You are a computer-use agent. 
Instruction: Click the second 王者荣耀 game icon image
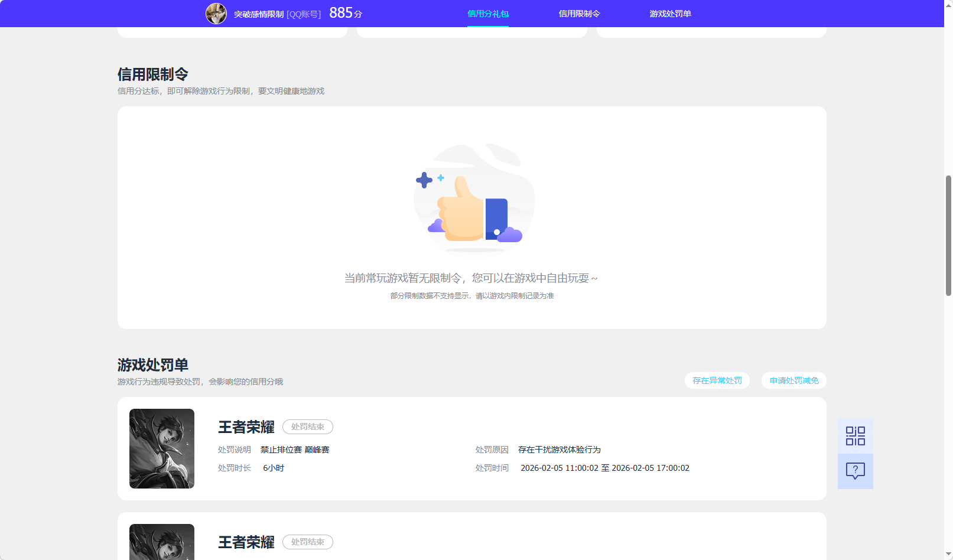[x=161, y=541]
